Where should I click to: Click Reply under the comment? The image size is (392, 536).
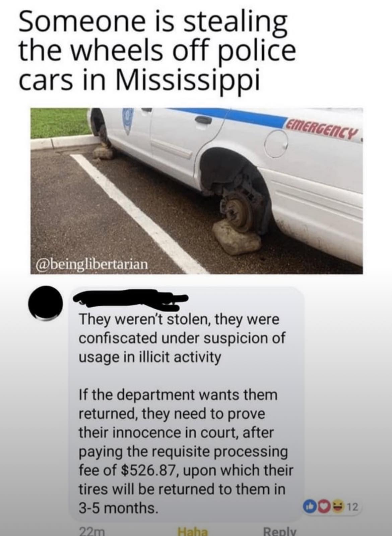coord(280,532)
